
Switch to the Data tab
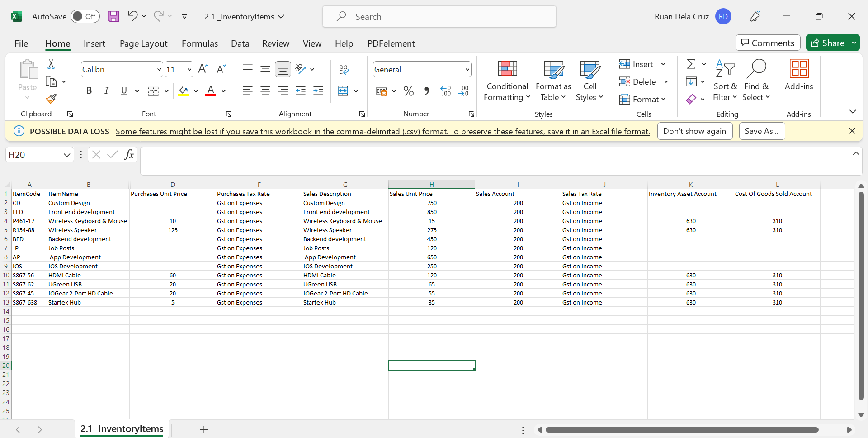[240, 43]
